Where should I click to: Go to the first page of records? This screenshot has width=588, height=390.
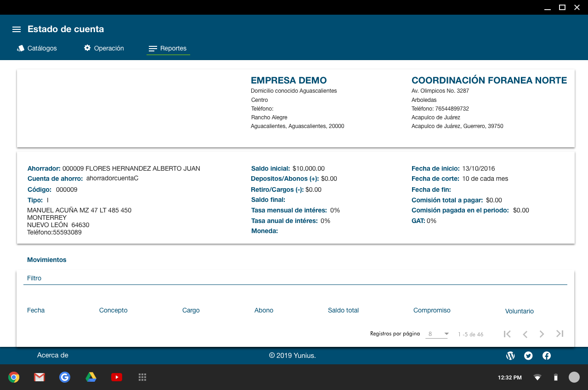(507, 334)
